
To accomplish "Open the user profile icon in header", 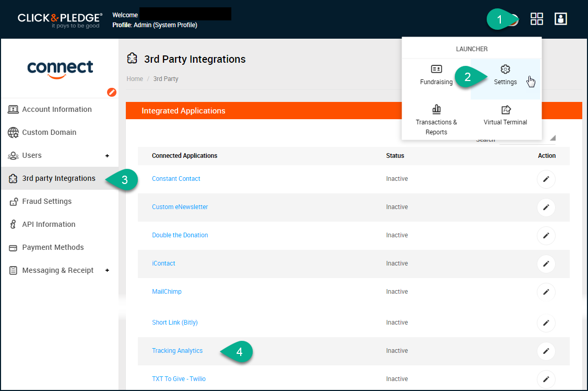I will click(x=561, y=19).
